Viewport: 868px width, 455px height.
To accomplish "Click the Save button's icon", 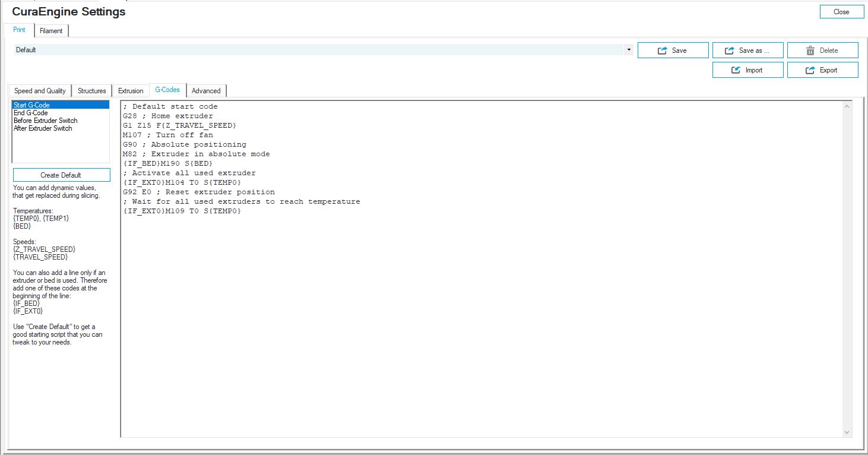I will (663, 50).
